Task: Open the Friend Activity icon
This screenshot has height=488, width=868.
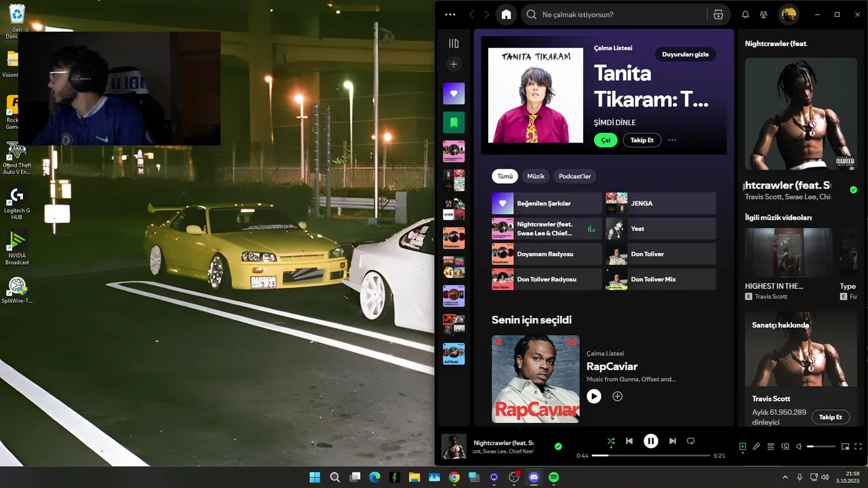Action: [x=764, y=14]
